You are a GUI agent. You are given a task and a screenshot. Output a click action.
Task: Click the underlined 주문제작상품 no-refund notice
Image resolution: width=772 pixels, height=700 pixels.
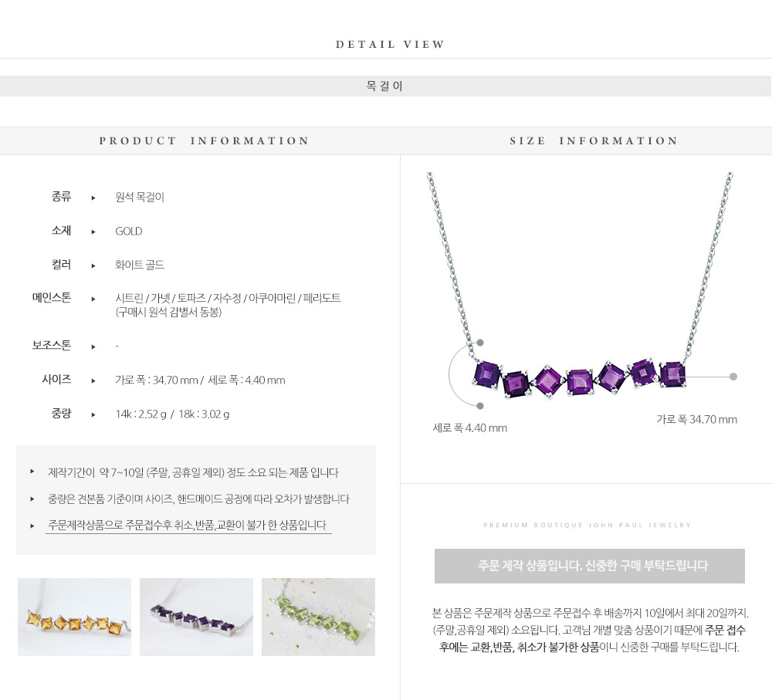(187, 526)
